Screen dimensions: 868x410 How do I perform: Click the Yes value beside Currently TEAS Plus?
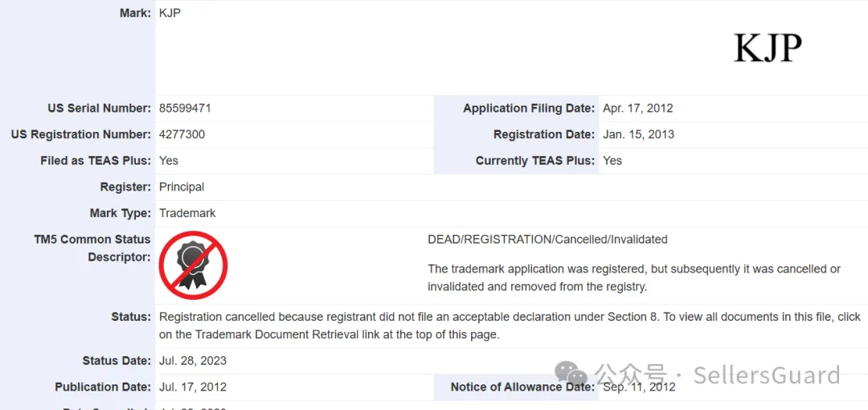click(x=612, y=160)
